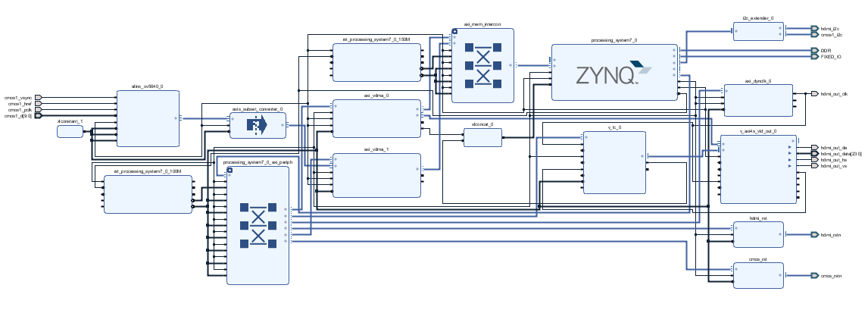This screenshot has width=868, height=329.
Task: Select the xlconstant_1 block
Action: pyautogui.click(x=70, y=131)
